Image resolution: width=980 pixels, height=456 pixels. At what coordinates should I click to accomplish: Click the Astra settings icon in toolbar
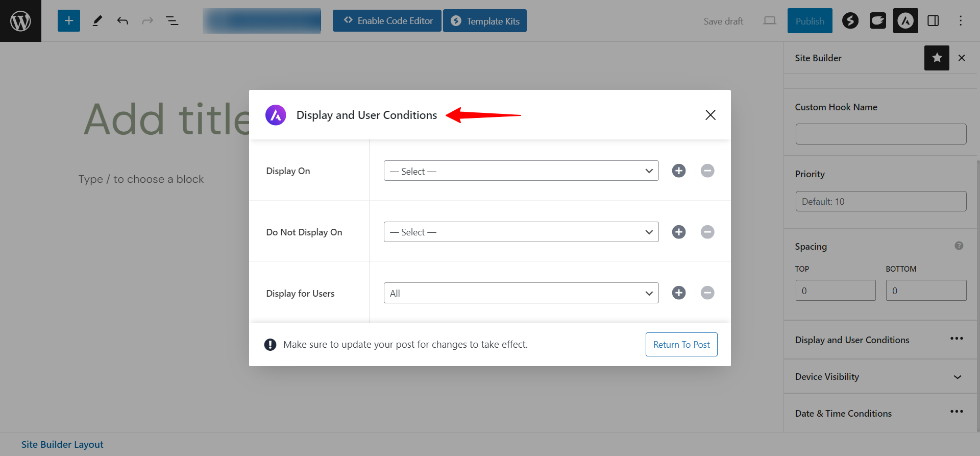pyautogui.click(x=905, y=21)
